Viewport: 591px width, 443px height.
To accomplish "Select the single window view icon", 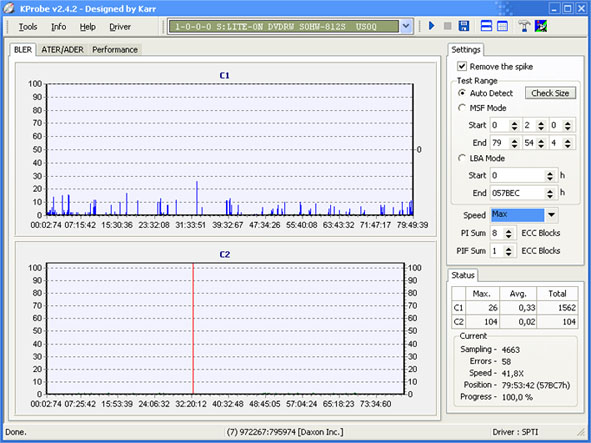I will 502,26.
